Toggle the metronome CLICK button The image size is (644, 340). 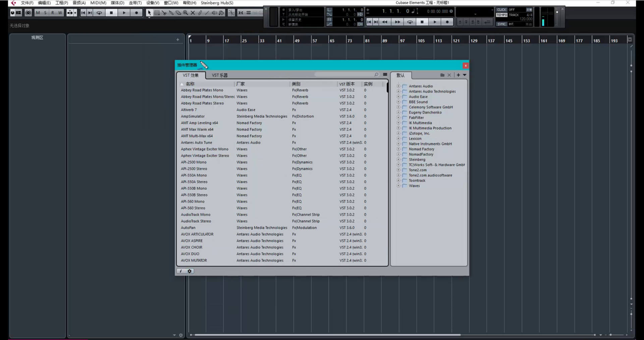[502, 10]
